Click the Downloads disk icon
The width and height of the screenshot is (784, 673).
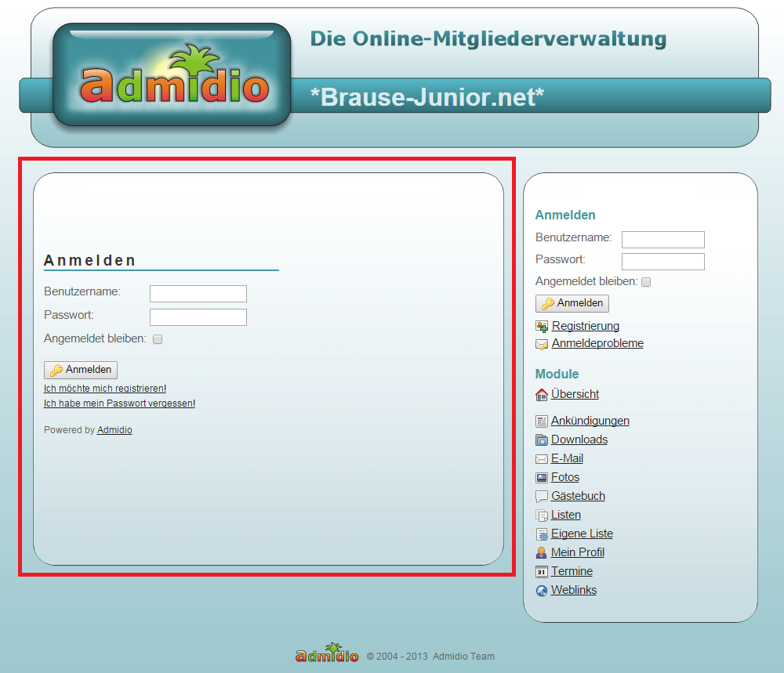(x=541, y=440)
